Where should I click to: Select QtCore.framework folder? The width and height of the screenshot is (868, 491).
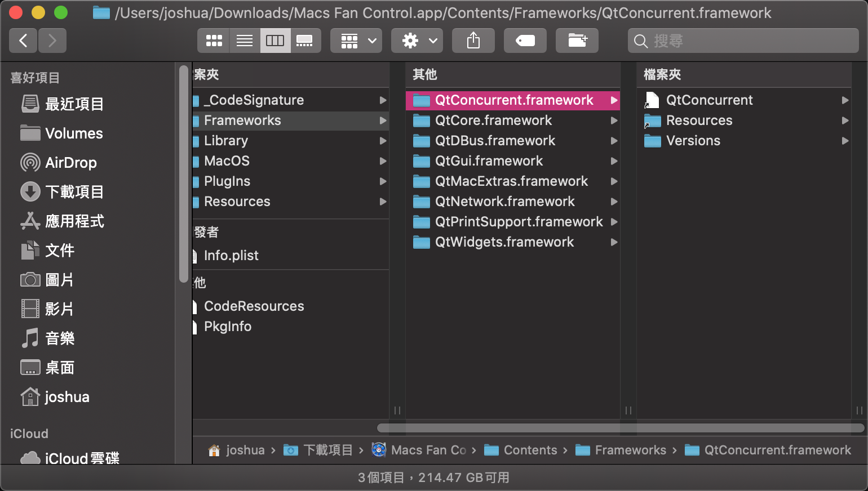[x=513, y=120]
